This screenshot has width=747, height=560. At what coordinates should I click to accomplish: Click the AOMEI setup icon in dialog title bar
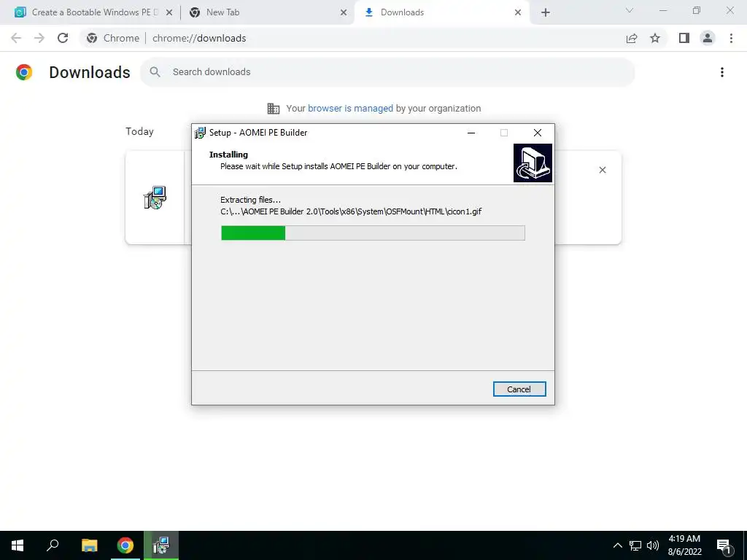click(200, 133)
